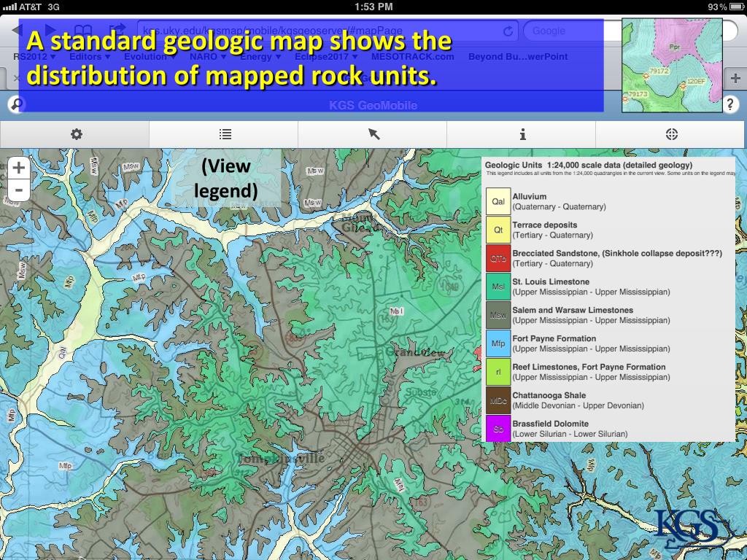
Task: Open the Beyond Bu...werPoint bookmark
Action: click(x=518, y=57)
